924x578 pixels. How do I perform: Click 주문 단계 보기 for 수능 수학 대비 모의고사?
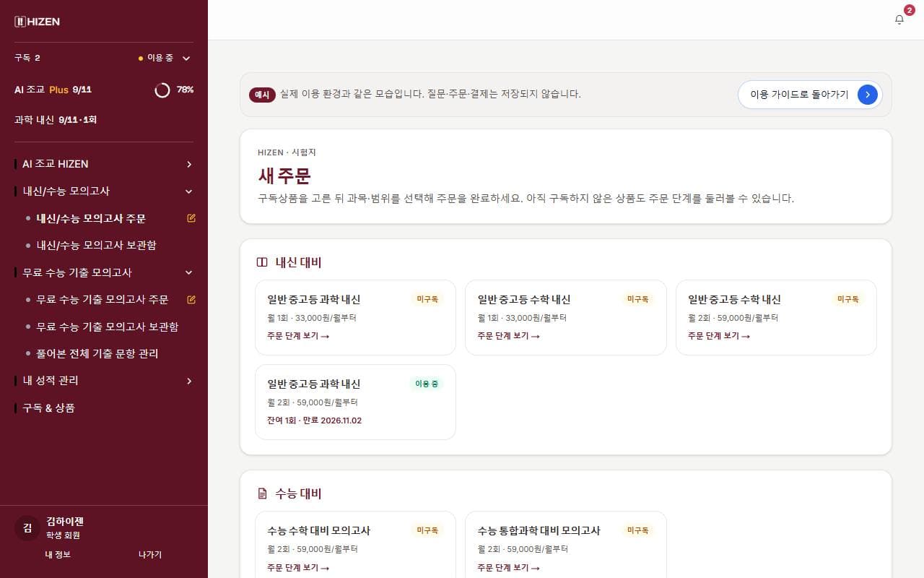pos(298,567)
